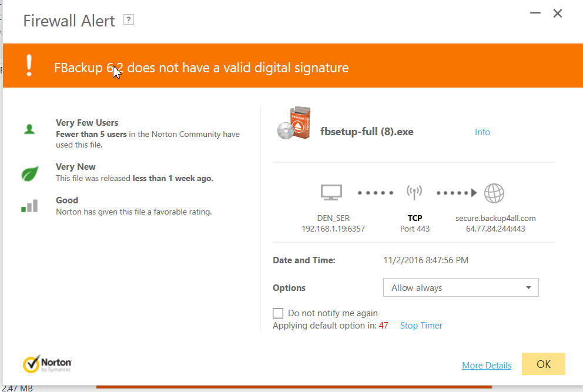The height and width of the screenshot is (392, 583).
Task: Click the TCP protocol label
Action: click(415, 218)
